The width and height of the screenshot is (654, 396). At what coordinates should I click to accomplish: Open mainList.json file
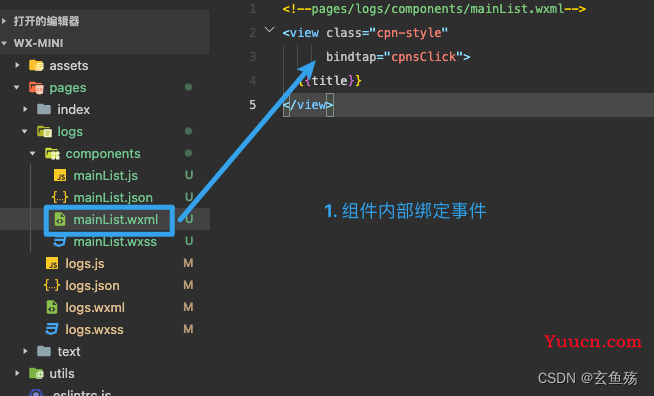click(x=113, y=197)
